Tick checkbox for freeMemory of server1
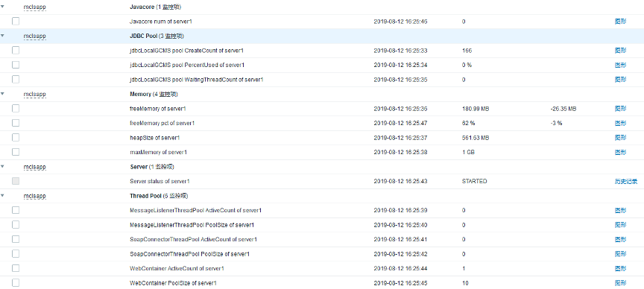This screenshot has height=289, width=644. pyautogui.click(x=16, y=109)
